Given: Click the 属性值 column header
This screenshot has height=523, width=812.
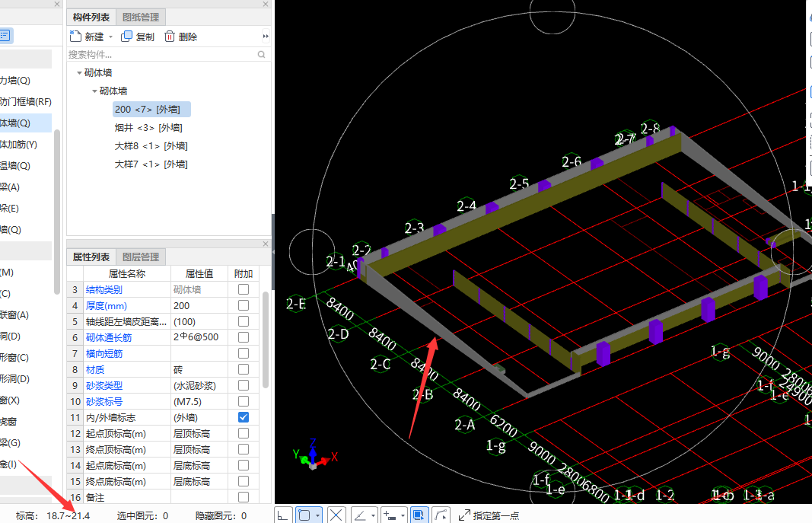Looking at the screenshot, I should pyautogui.click(x=199, y=273).
